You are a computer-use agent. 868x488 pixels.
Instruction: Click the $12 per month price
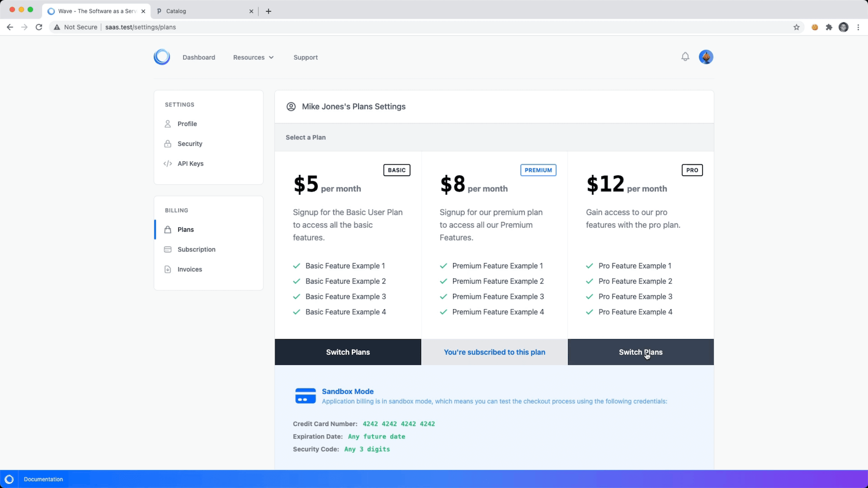click(626, 185)
